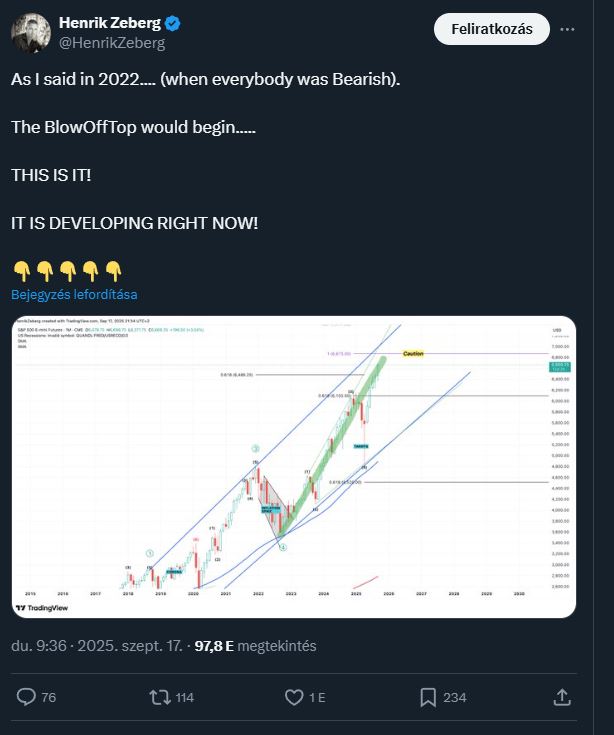Click the TradingView logo in chart
The height and width of the screenshot is (735, 614).
coord(42,608)
